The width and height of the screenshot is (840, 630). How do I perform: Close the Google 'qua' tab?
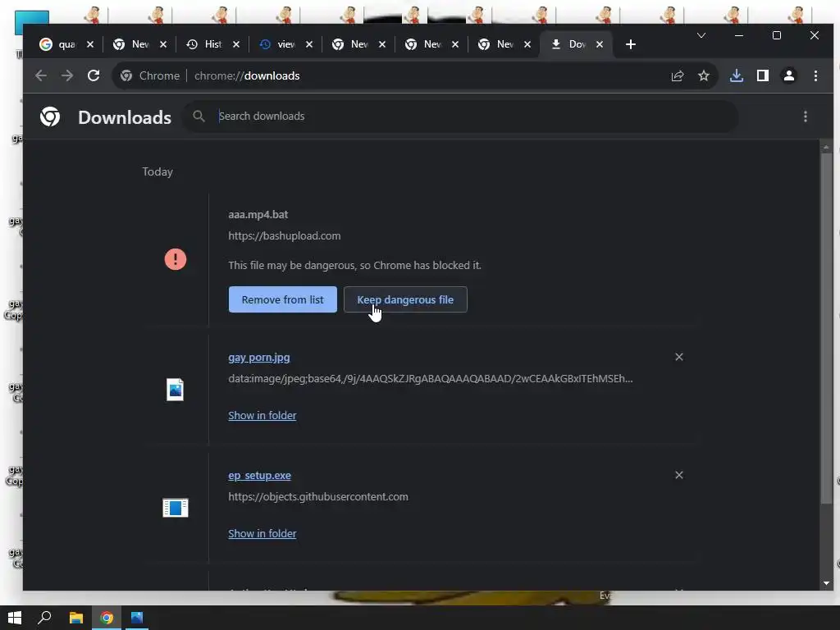[x=90, y=44]
